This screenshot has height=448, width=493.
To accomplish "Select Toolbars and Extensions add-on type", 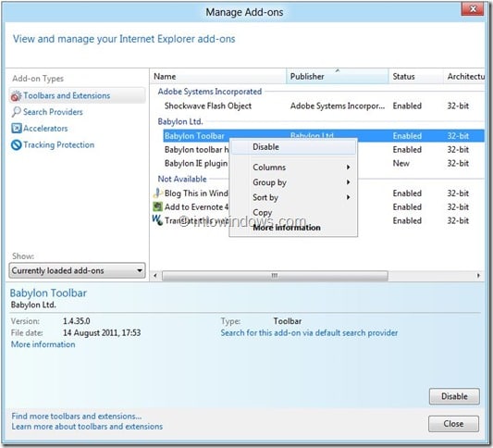I will pyautogui.click(x=78, y=95).
